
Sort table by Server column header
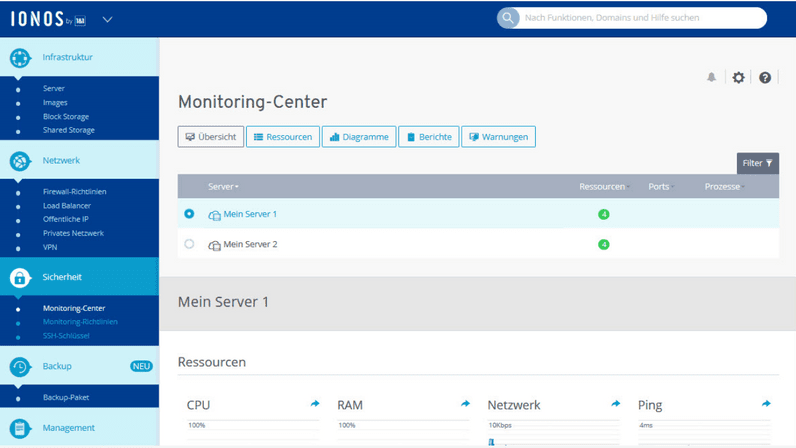pyautogui.click(x=223, y=187)
